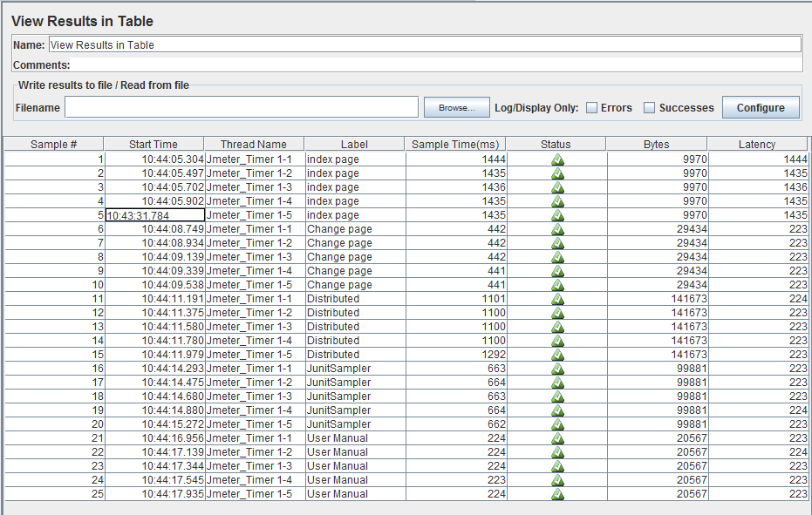Click the Latency column header

click(x=757, y=145)
